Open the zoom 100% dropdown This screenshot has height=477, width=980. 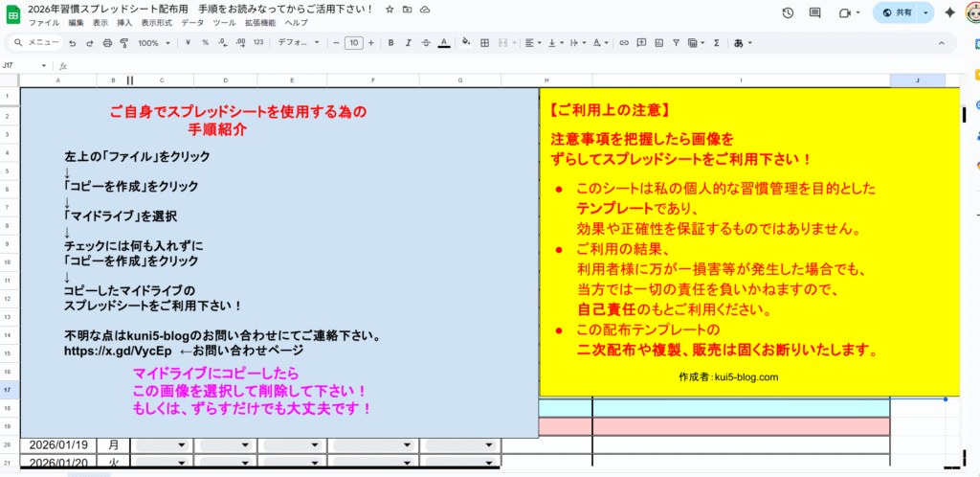[154, 43]
